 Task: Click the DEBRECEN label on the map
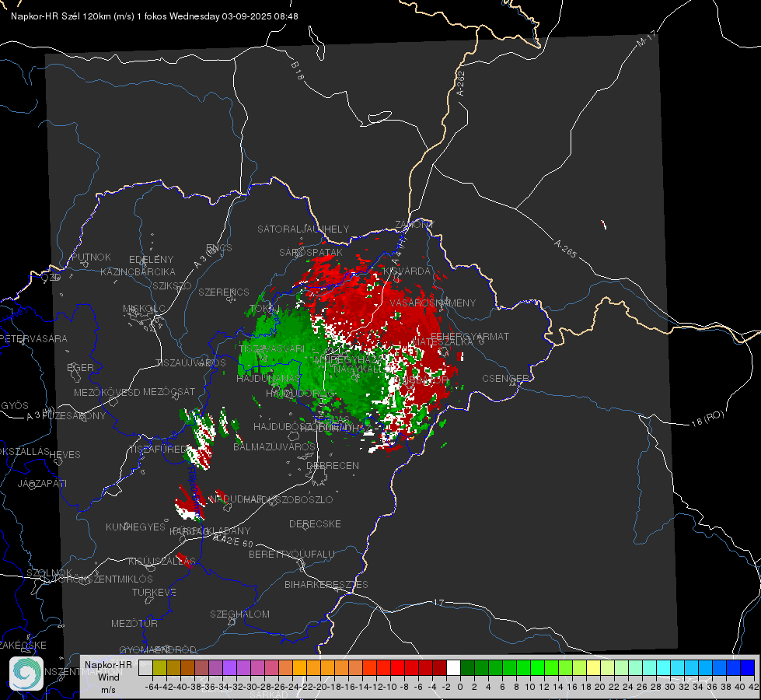[x=333, y=465]
